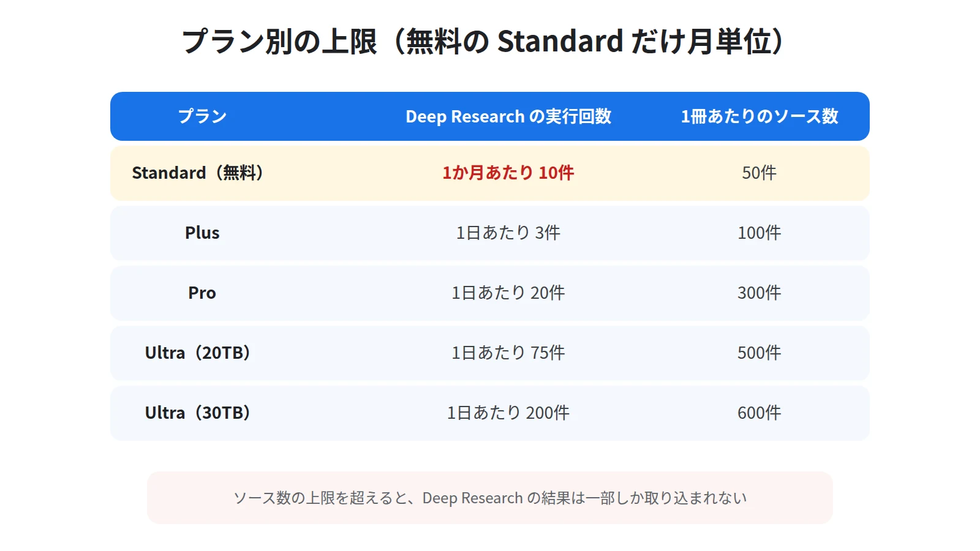
Task: Select the 'Plus' plan name
Action: point(202,233)
